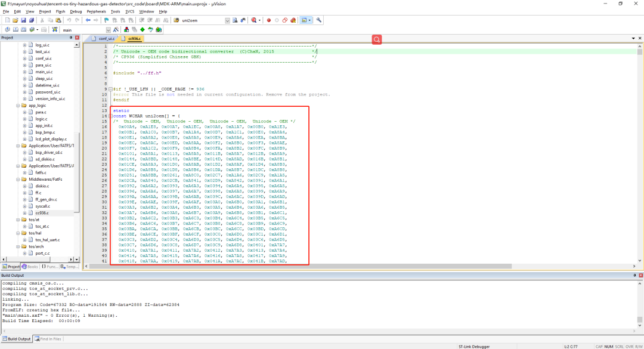Insert a breakpoint with red dot icon
This screenshot has width=644, height=349.
pos(268,20)
